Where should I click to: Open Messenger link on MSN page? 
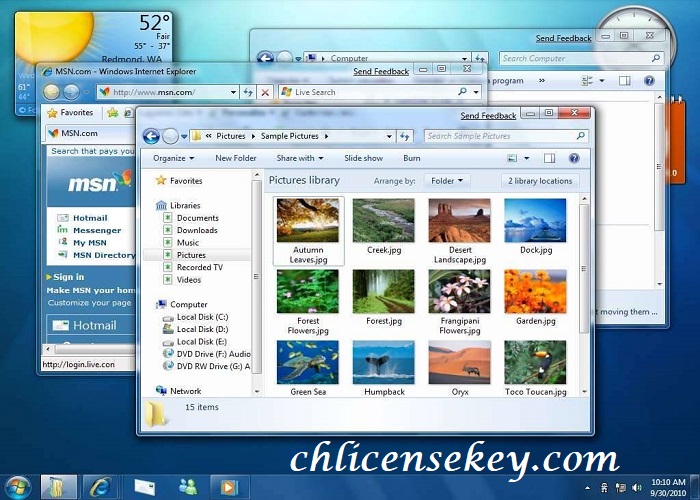(97, 230)
